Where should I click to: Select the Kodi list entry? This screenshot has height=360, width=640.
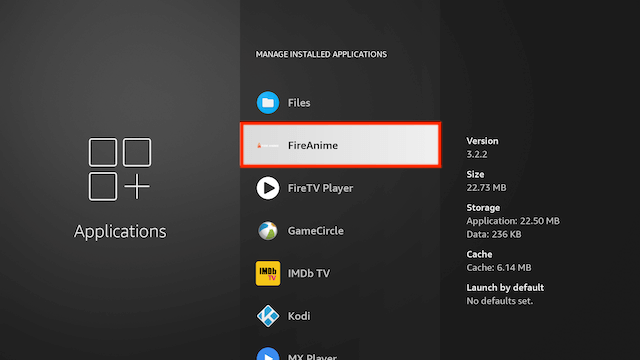[340, 316]
